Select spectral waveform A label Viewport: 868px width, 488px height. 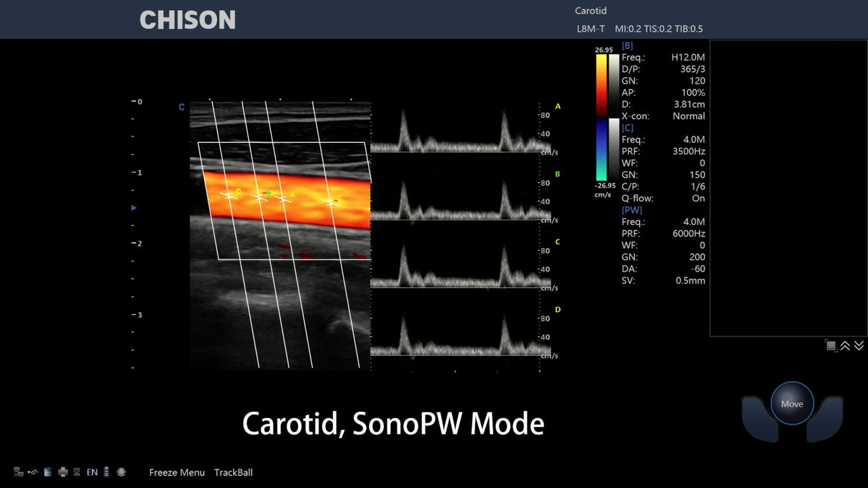pos(557,106)
